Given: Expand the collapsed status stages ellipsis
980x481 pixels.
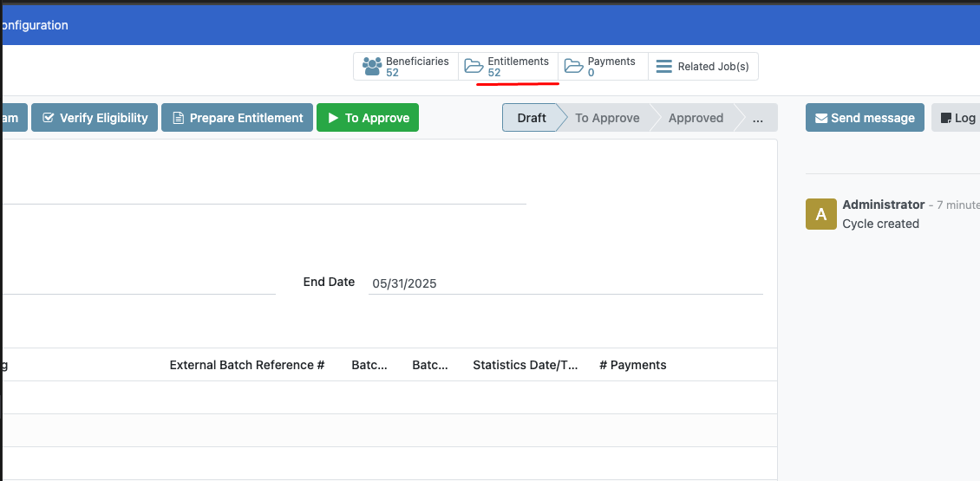Looking at the screenshot, I should coord(758,118).
